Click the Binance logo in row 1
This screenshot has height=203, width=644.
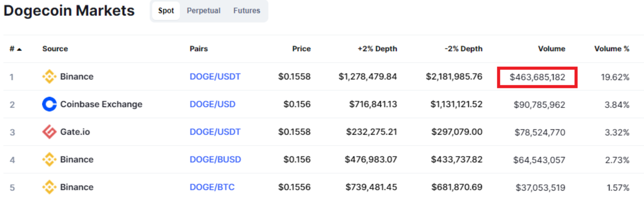tap(49, 76)
